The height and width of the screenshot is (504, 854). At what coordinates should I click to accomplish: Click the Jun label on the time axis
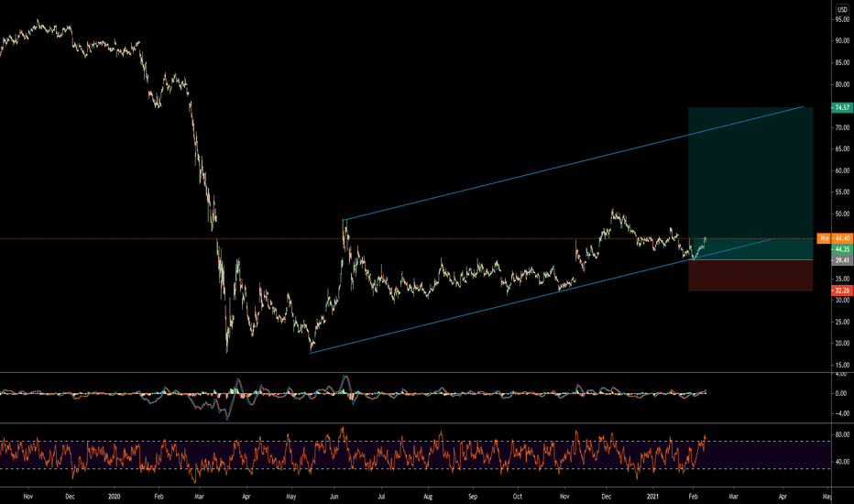pyautogui.click(x=334, y=497)
